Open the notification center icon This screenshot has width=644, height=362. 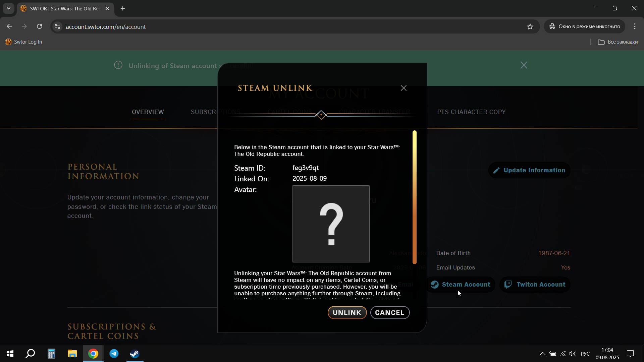[630, 354]
